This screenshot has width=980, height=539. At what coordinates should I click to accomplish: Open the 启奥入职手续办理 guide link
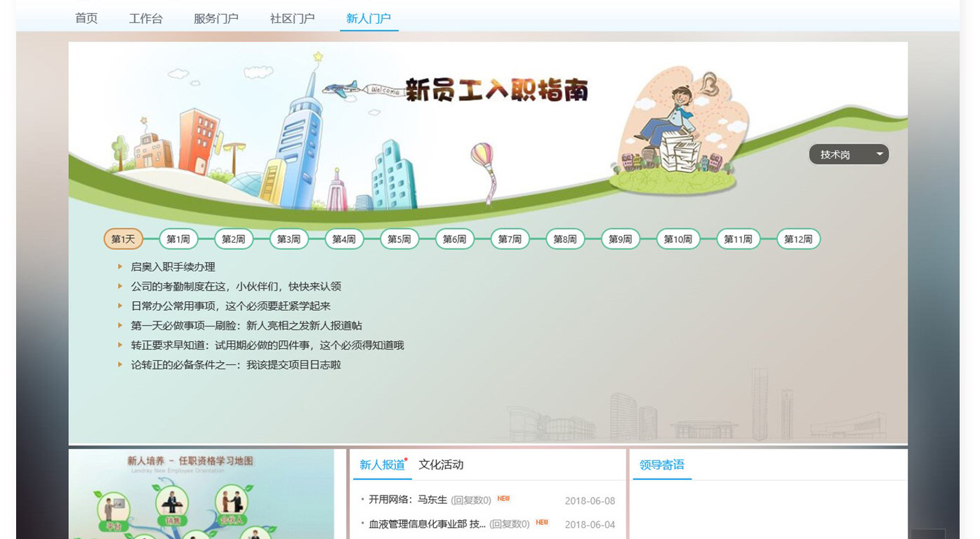pos(173,267)
